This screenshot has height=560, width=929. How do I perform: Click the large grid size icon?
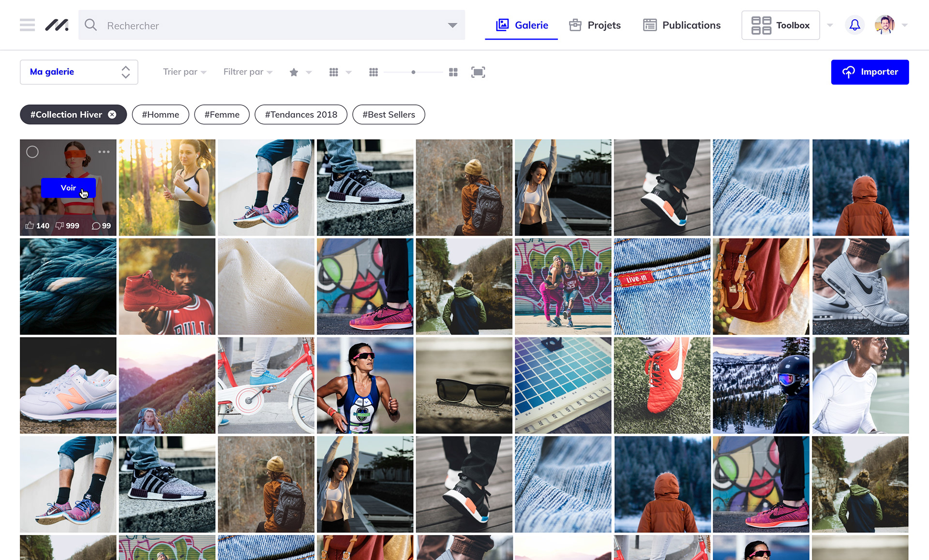(x=453, y=72)
